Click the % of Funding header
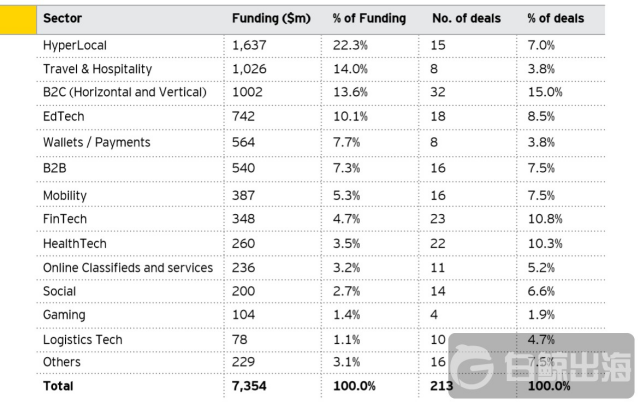Screen dimensions: 640x404 pos(369,19)
